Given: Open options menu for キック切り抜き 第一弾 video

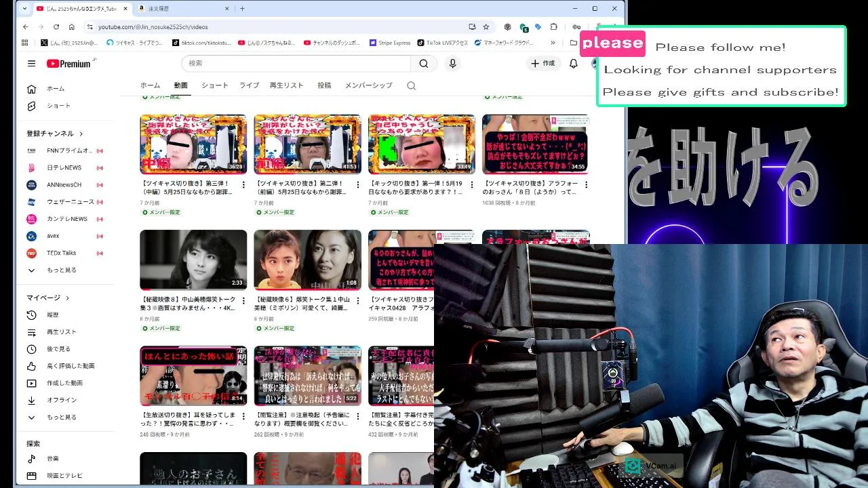Looking at the screenshot, I should [x=472, y=184].
